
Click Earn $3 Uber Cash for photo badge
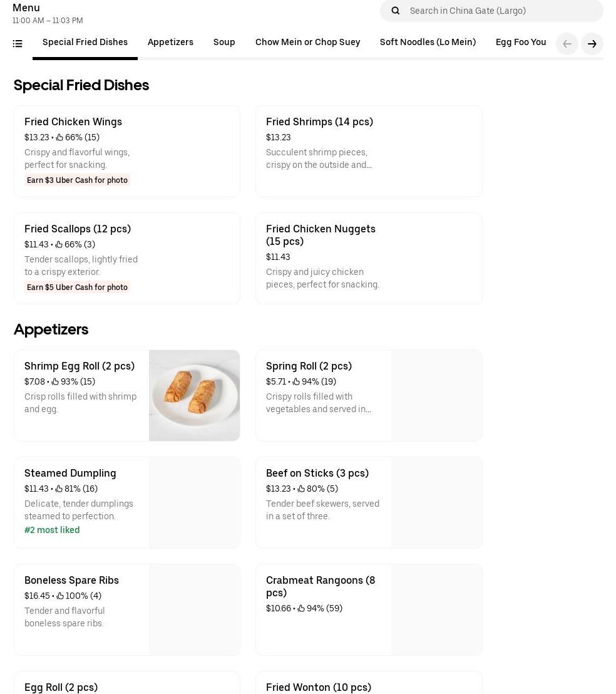click(77, 180)
